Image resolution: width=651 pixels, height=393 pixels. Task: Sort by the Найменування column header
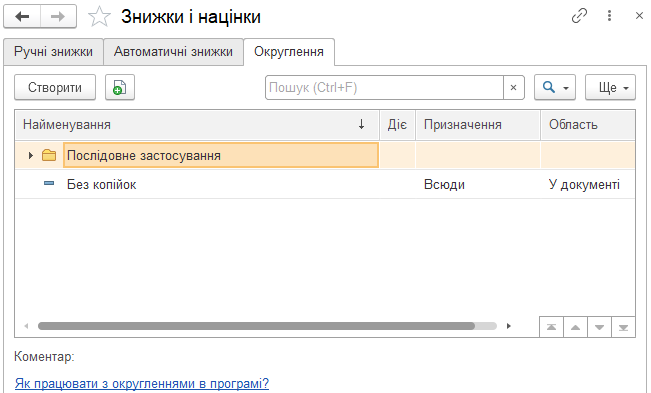point(197,124)
